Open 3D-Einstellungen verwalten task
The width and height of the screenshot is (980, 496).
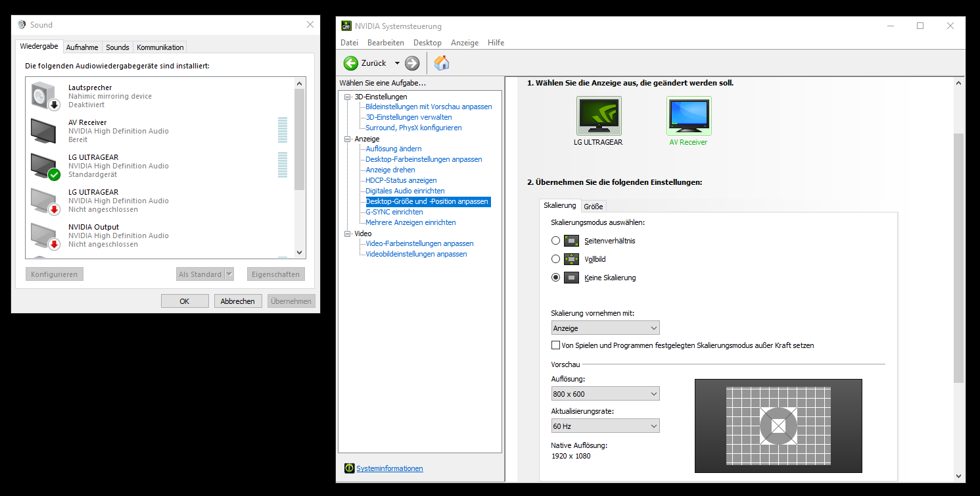[x=409, y=117]
